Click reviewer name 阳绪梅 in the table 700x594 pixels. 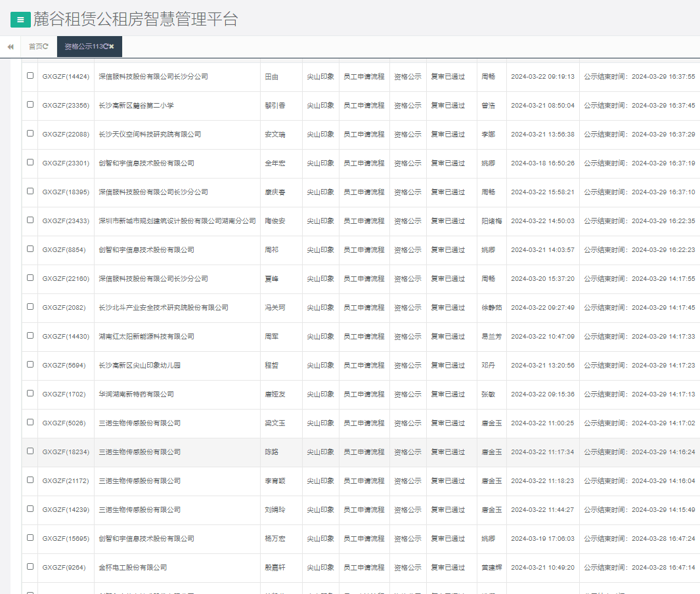point(492,221)
